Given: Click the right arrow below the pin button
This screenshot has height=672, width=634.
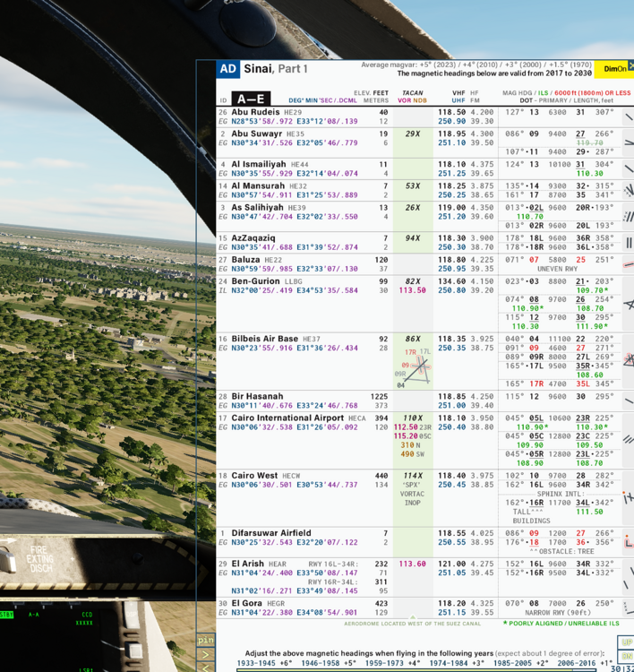Looking at the screenshot, I should point(206,655).
